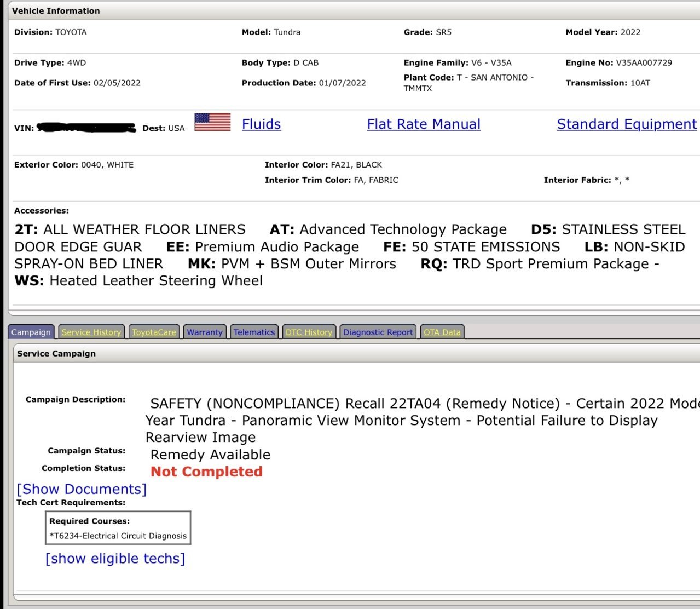Screen dimensions: 700x609
Task: Click the Model Tundra value
Action: click(x=287, y=32)
